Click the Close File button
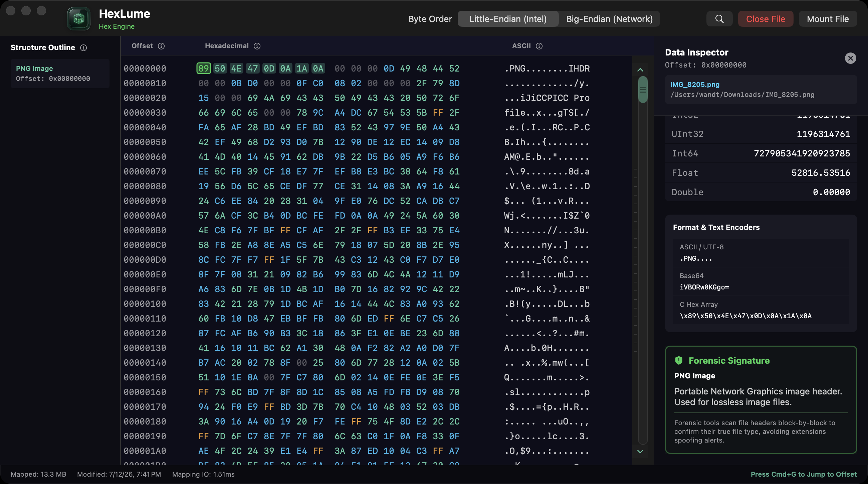This screenshot has height=484, width=868. click(x=765, y=19)
